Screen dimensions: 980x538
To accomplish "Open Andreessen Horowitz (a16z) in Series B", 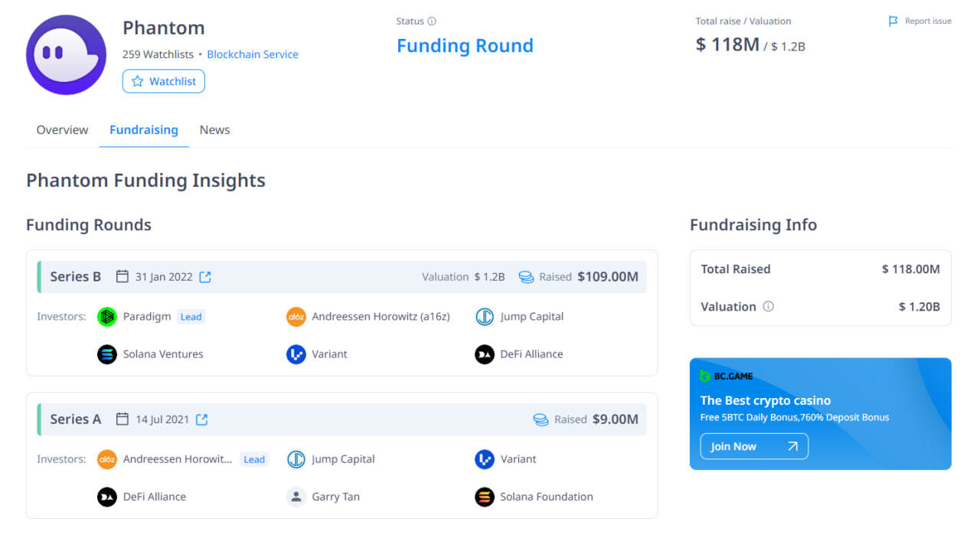I will click(381, 317).
